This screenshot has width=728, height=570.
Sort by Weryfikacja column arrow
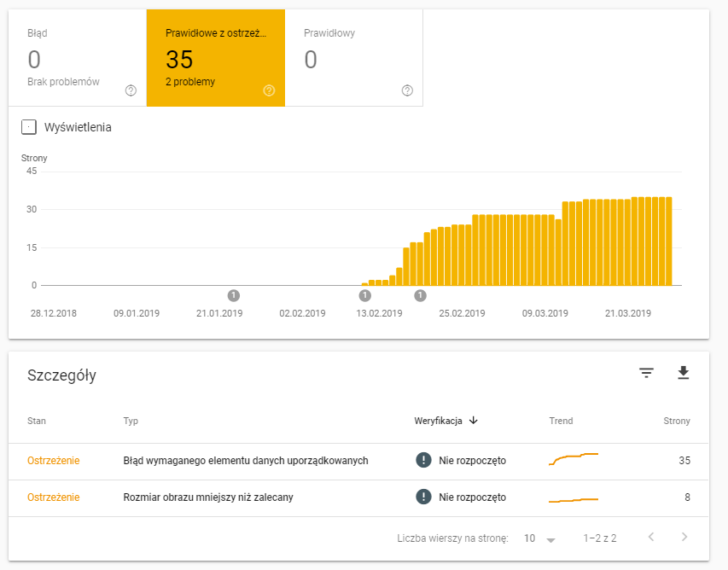[x=474, y=421]
